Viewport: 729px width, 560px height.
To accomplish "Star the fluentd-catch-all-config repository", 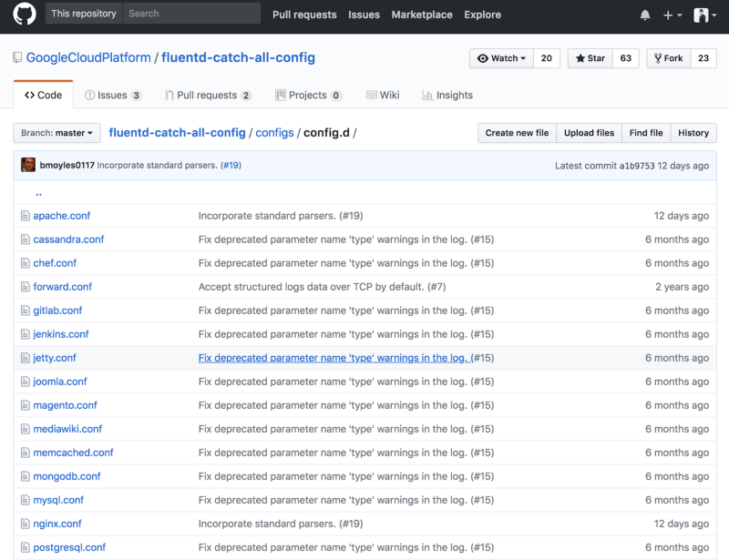I will (590, 58).
